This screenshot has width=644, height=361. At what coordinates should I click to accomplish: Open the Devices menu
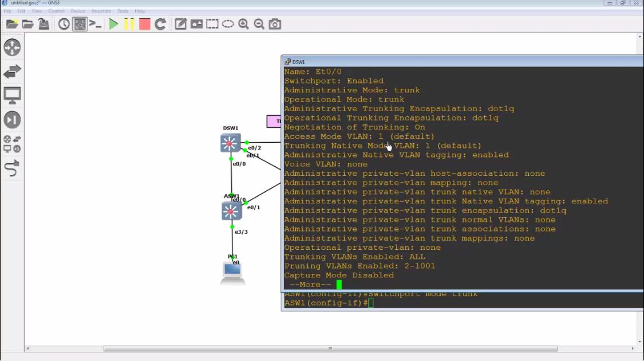[x=78, y=10]
